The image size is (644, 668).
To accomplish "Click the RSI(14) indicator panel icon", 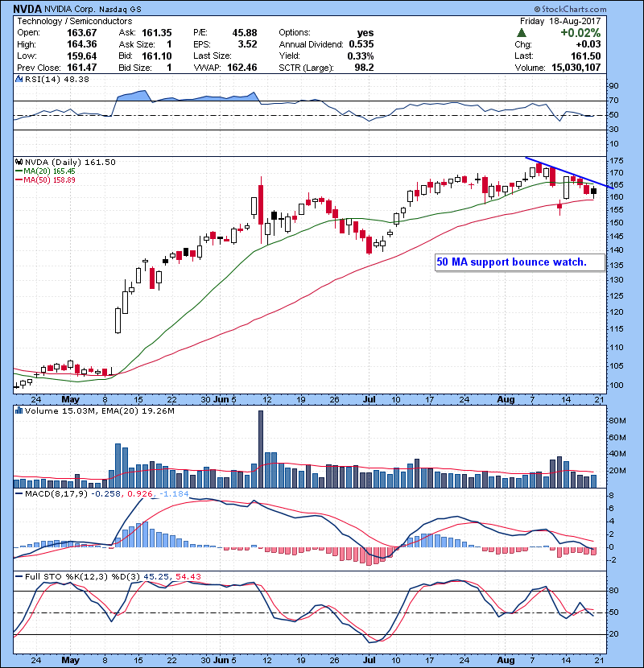I will (x=19, y=79).
